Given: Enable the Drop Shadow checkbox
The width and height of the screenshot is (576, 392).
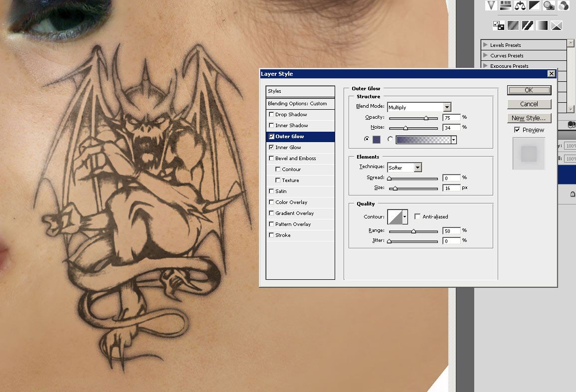Looking at the screenshot, I should coord(271,115).
